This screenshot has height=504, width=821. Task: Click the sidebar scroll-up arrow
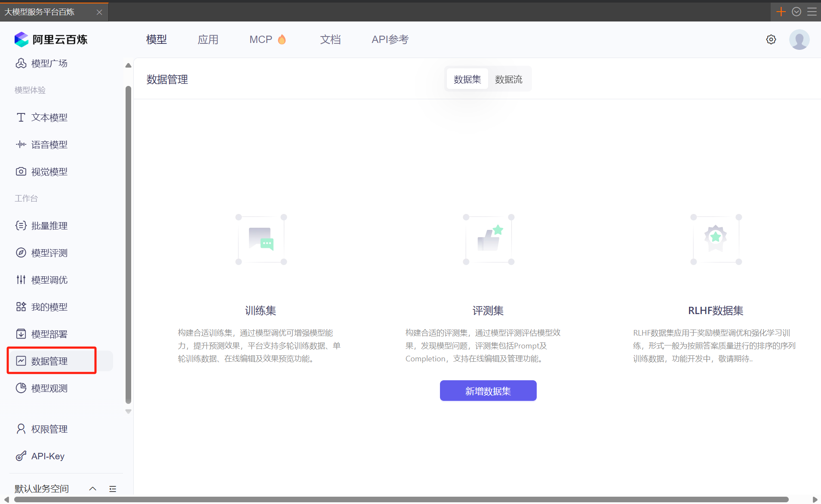(x=128, y=65)
